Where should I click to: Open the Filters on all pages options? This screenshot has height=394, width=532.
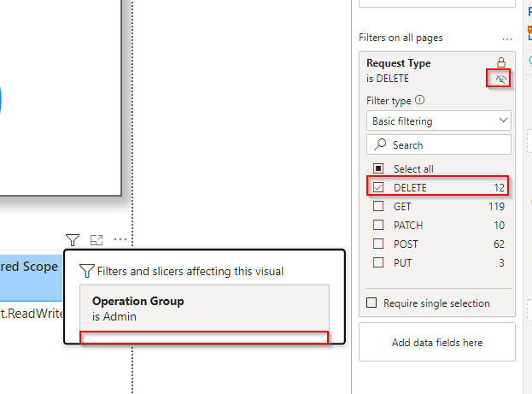click(x=507, y=39)
